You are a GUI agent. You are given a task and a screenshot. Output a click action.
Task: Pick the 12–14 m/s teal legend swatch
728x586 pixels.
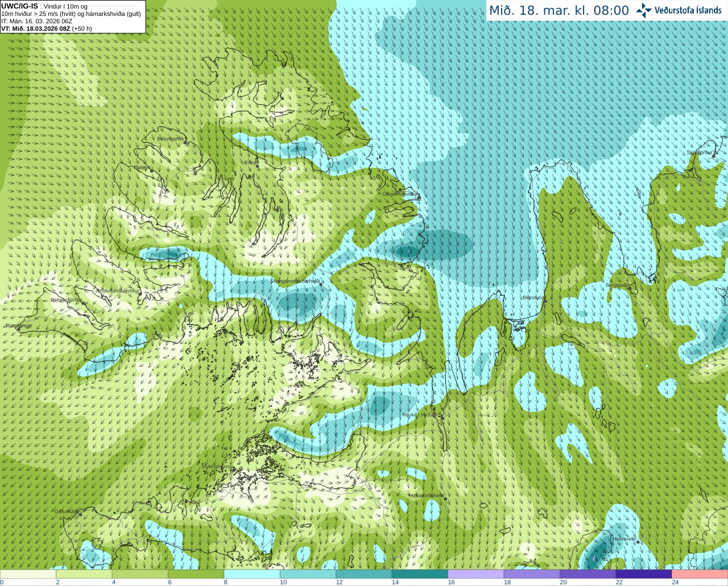364,574
